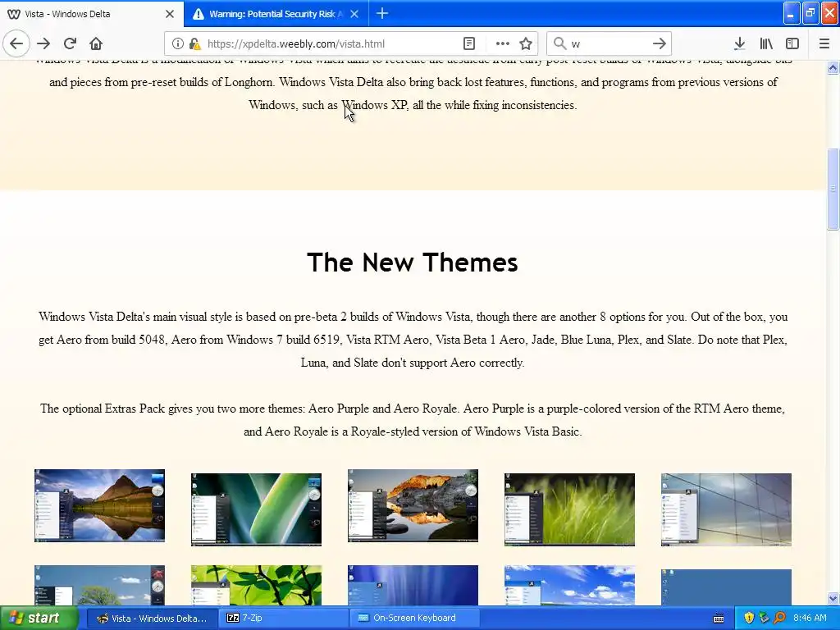Open green grass theme thumbnail
Image resolution: width=840 pixels, height=630 pixels.
(569, 509)
